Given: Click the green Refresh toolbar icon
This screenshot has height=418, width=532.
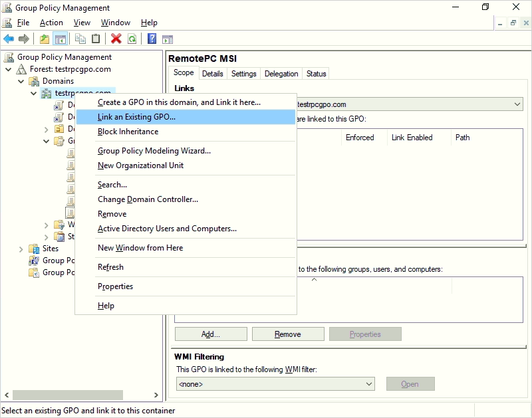Looking at the screenshot, I should tap(132, 39).
